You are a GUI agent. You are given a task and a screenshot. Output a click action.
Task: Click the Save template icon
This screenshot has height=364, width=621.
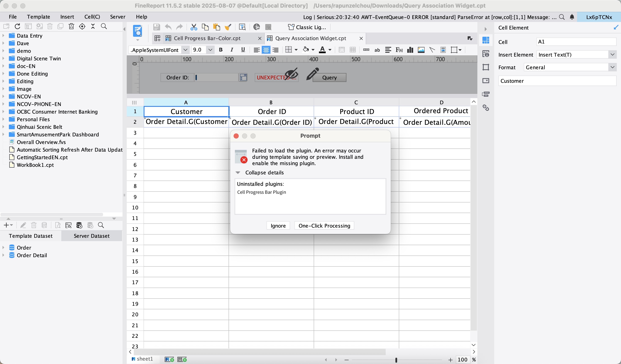[x=156, y=27]
